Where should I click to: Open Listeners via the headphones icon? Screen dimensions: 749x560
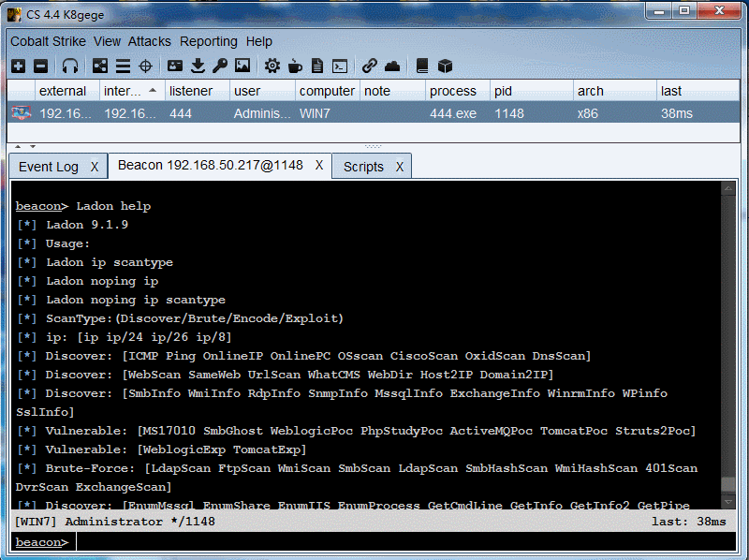[70, 66]
